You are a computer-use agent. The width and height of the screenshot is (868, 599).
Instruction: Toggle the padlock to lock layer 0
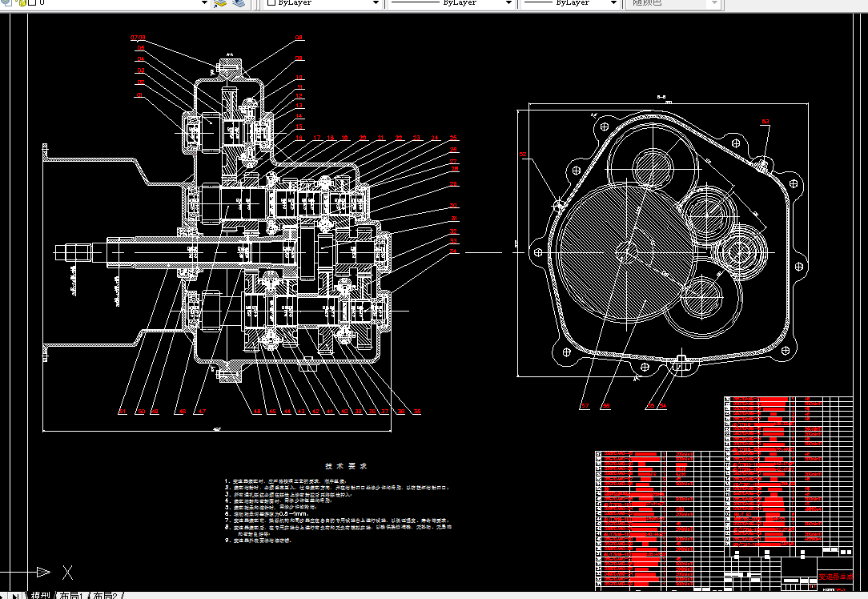point(25,3)
